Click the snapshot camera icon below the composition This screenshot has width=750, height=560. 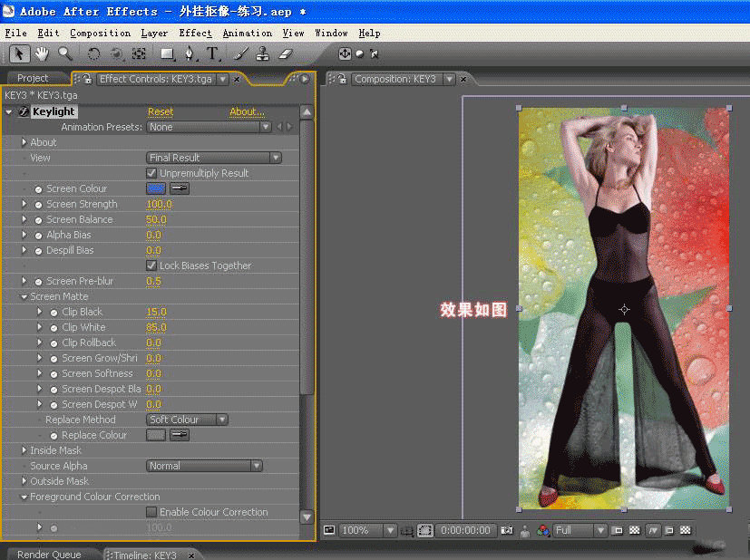[x=505, y=531]
